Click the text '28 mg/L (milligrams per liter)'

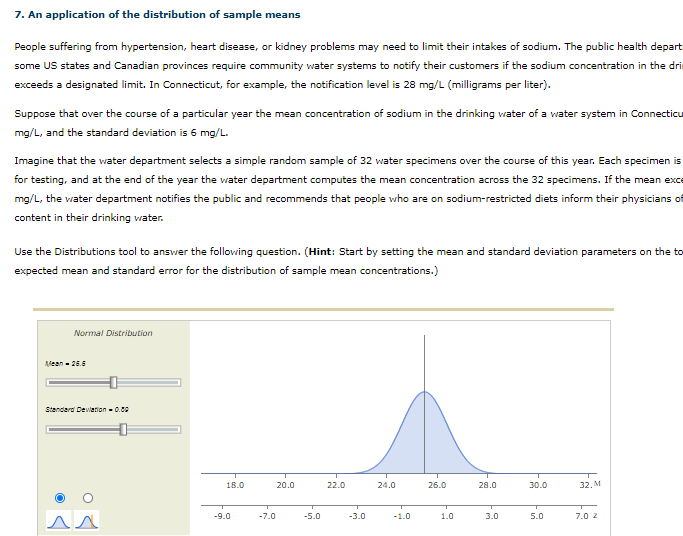pyautogui.click(x=477, y=84)
